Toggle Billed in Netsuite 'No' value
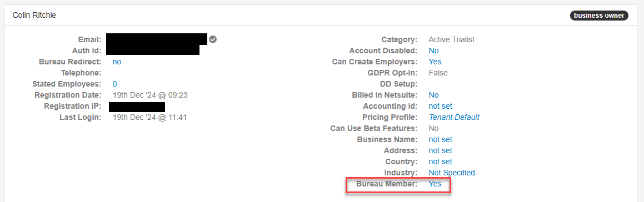Viewport: 644px width, 202px height. click(434, 95)
